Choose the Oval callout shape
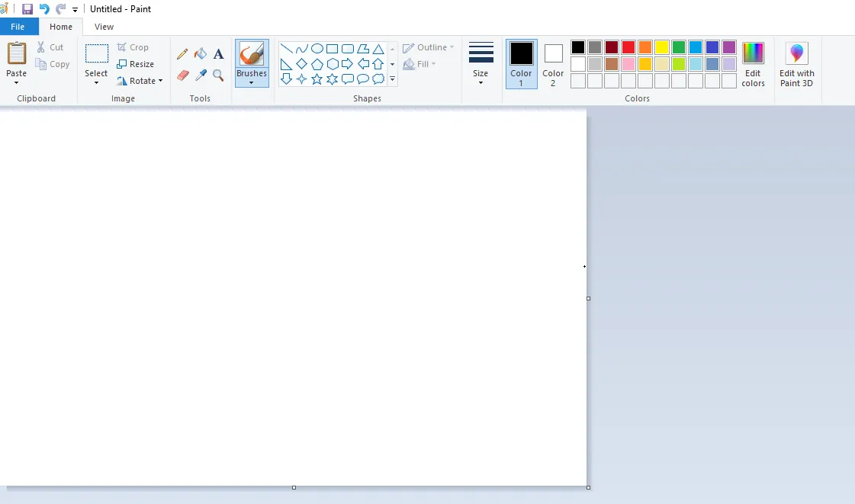This screenshot has width=855, height=504. click(362, 79)
